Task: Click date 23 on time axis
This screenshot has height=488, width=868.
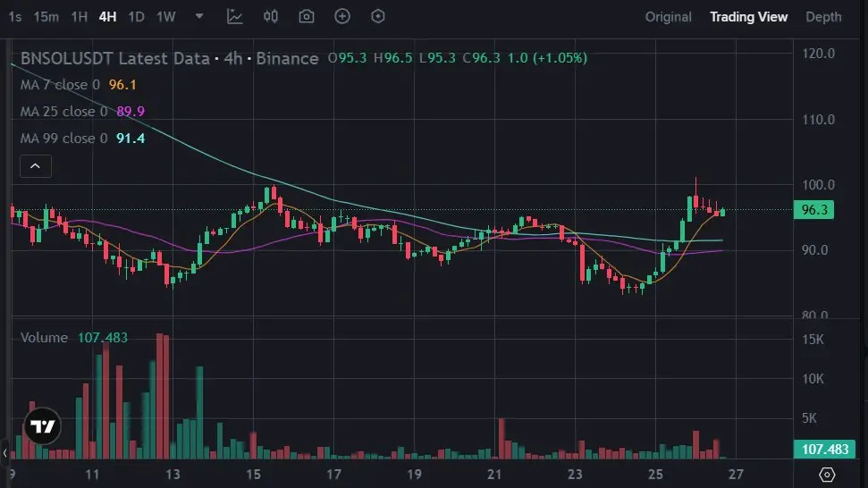Action: click(575, 475)
